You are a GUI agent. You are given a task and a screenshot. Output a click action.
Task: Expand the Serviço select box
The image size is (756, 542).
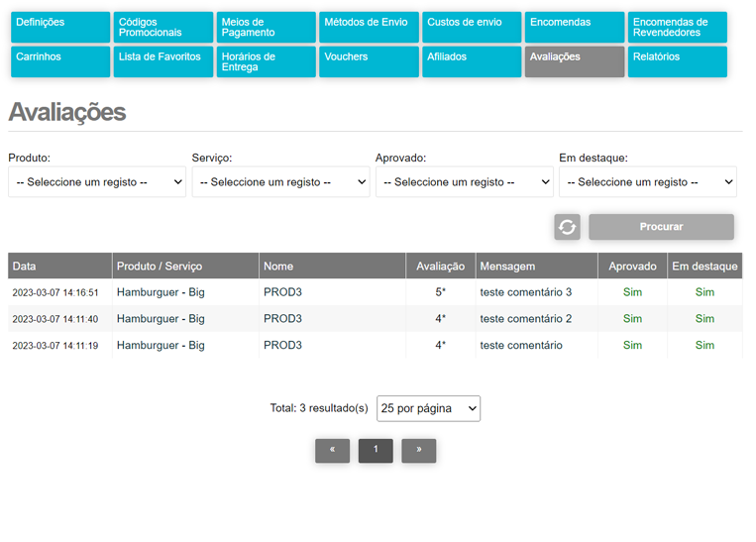click(280, 181)
